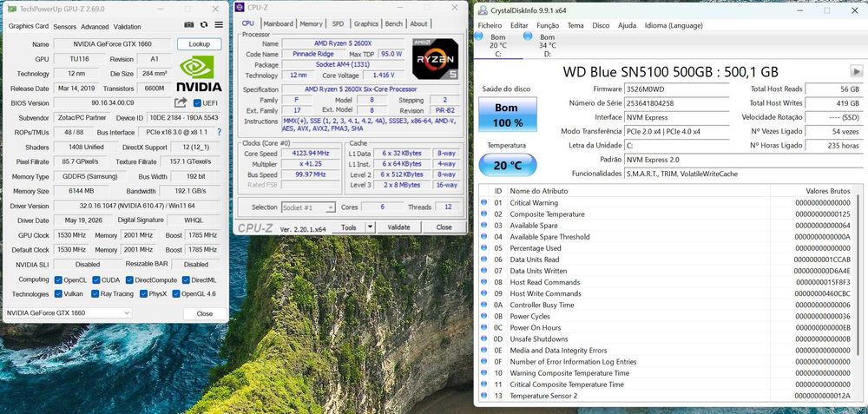The width and height of the screenshot is (868, 414).
Task: Click the Tools button in CPU-Z
Action: 349,227
